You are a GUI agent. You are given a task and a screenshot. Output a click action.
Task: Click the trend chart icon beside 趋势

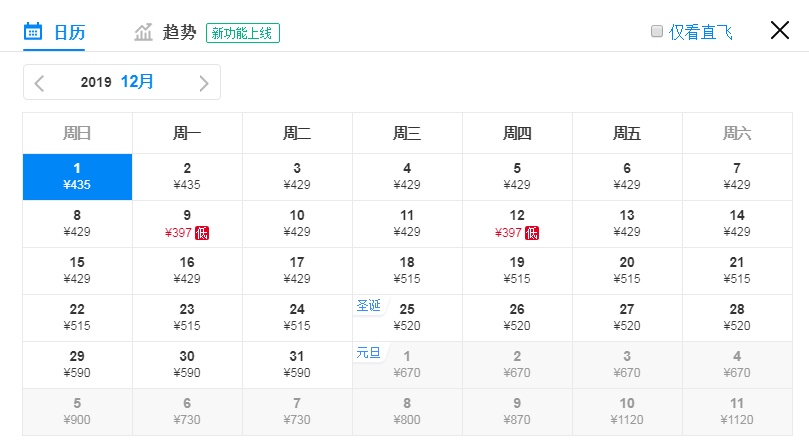pyautogui.click(x=143, y=32)
